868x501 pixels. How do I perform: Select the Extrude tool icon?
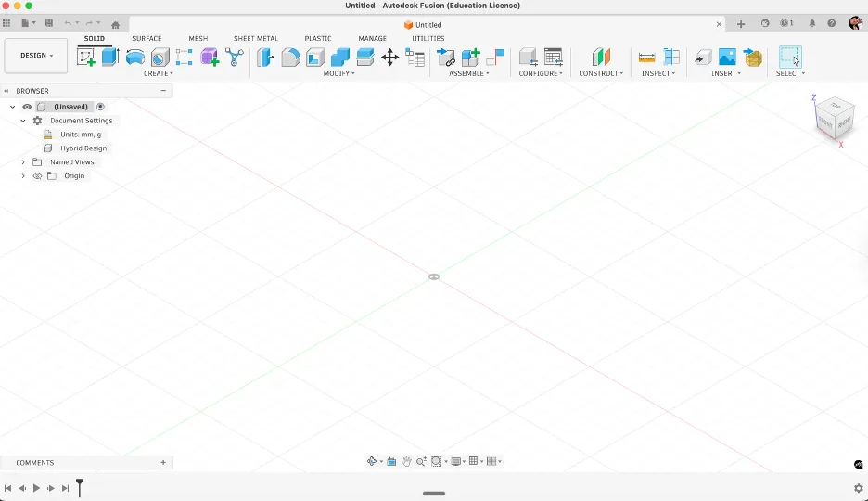(110, 57)
